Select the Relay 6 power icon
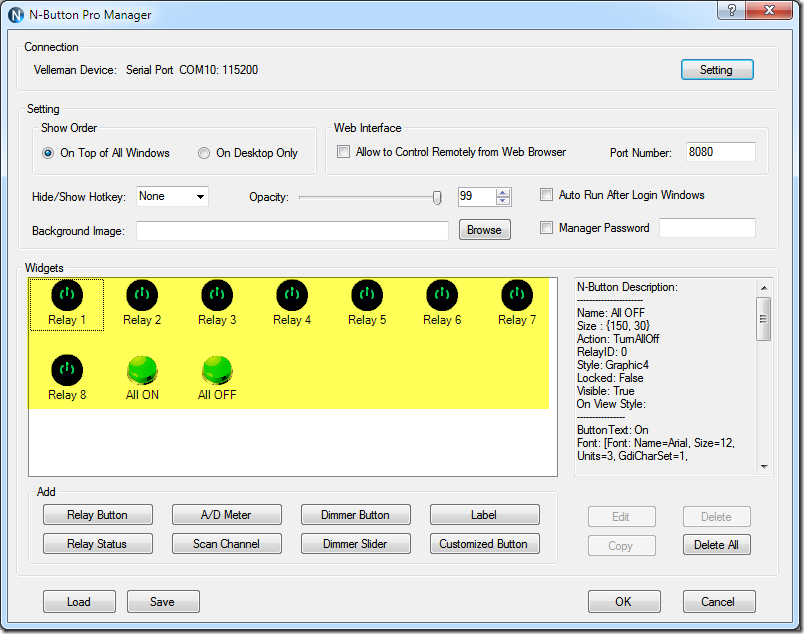This screenshot has width=804, height=634. coord(442,295)
